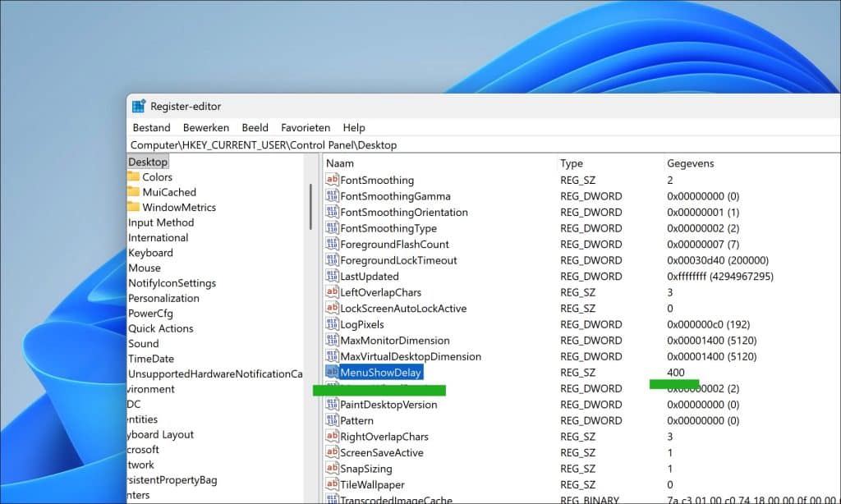Select the Sound key
The height and width of the screenshot is (504, 841).
[143, 344]
